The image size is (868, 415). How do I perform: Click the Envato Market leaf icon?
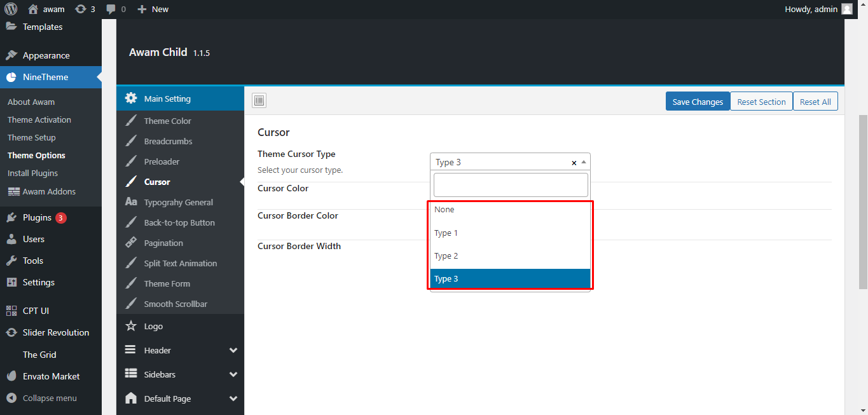coord(11,376)
